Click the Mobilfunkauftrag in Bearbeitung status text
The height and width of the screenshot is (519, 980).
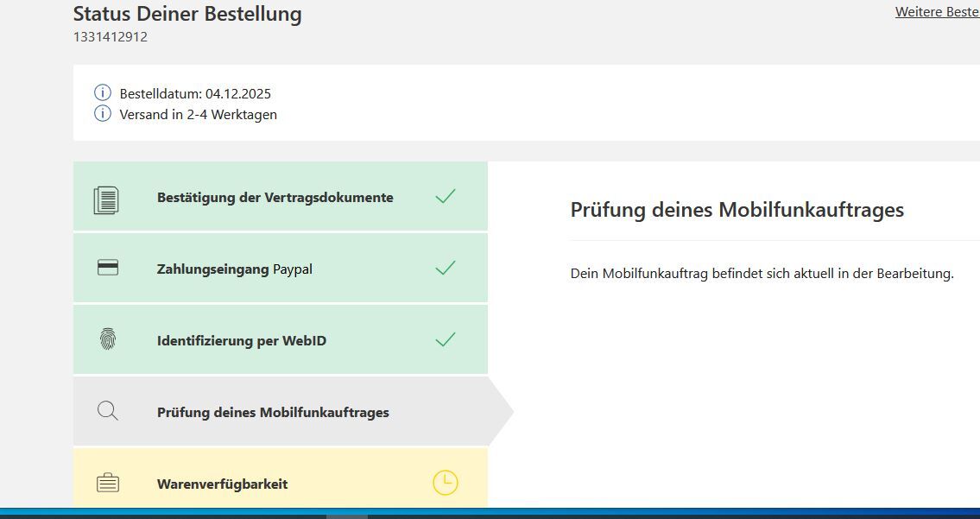(762, 274)
